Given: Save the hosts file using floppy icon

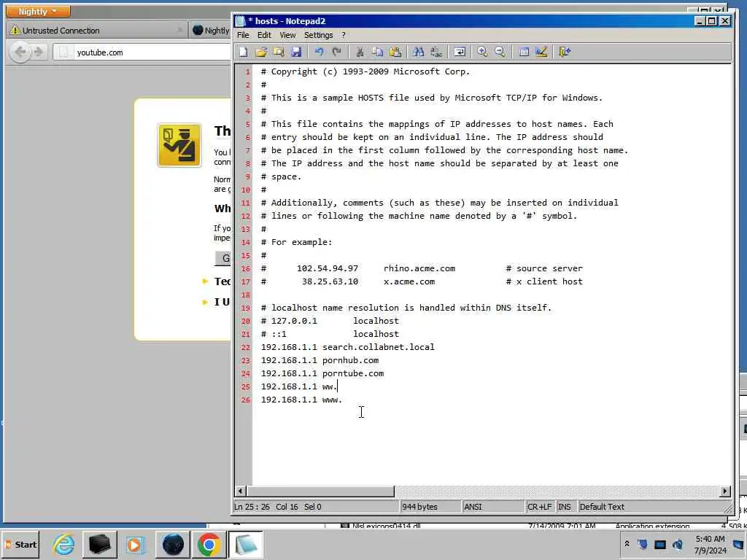Looking at the screenshot, I should pyautogui.click(x=296, y=52).
